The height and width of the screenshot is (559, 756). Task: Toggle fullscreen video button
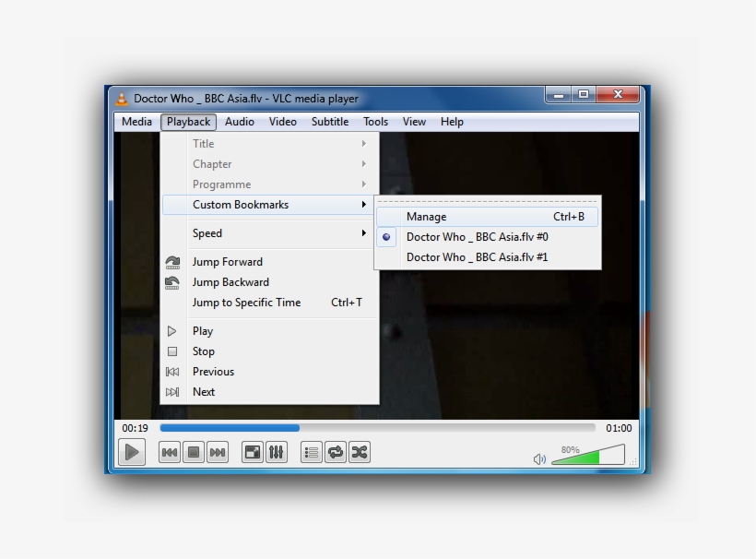point(253,452)
